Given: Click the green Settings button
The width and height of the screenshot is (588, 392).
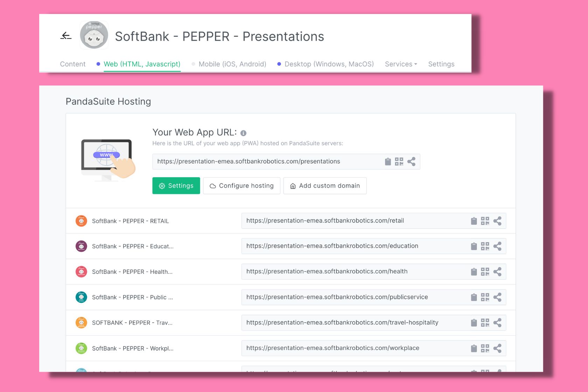Looking at the screenshot, I should coord(176,185).
